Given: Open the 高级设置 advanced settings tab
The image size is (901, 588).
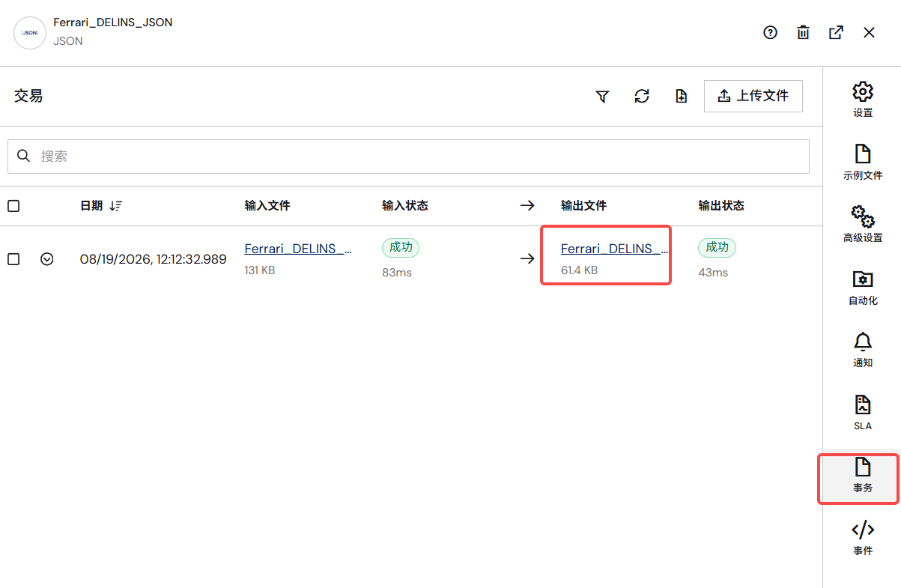Looking at the screenshot, I should point(863,225).
